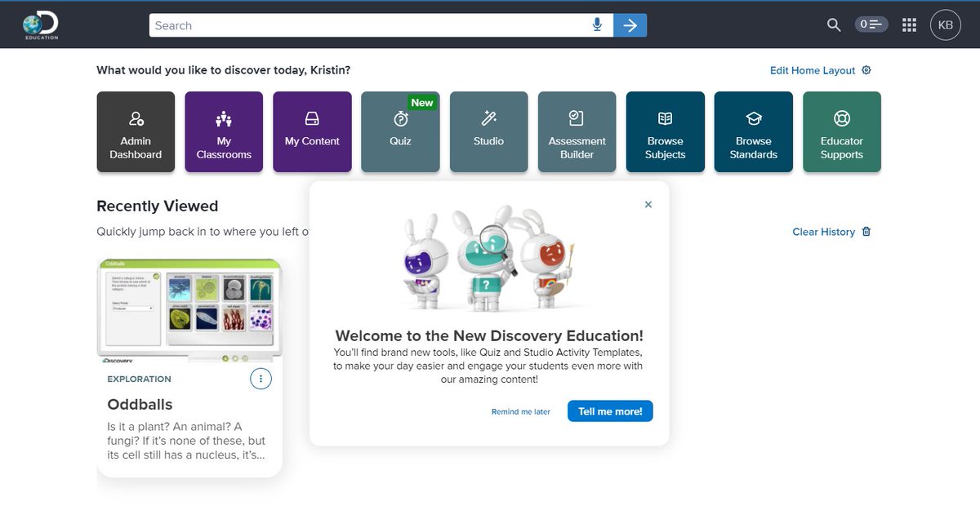Click the greeting text mentioning Kristin
This screenshot has height=528, width=980.
(223, 70)
